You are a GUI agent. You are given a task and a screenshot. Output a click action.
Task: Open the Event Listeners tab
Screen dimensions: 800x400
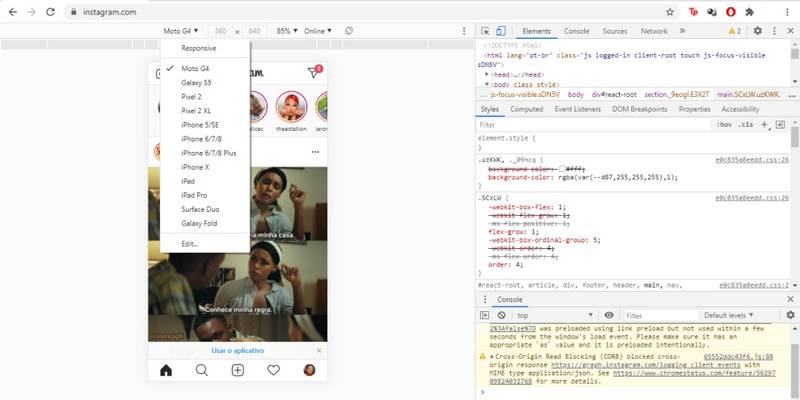click(x=578, y=109)
